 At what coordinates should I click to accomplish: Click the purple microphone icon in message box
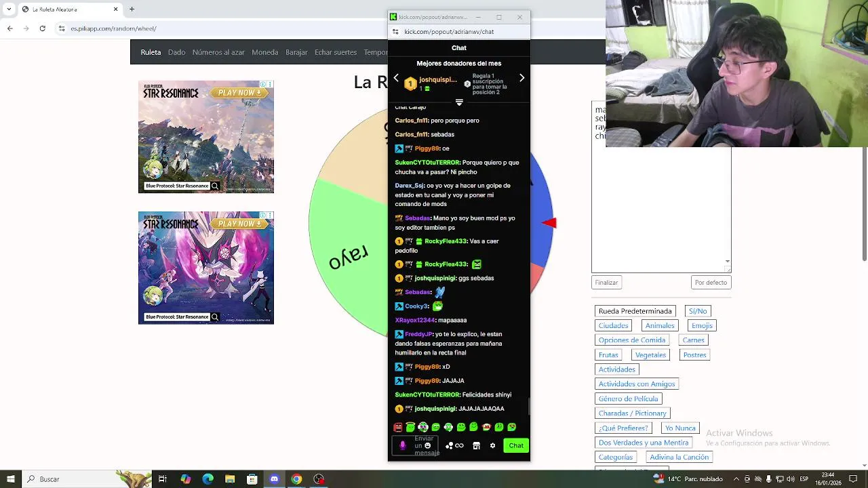[402, 445]
